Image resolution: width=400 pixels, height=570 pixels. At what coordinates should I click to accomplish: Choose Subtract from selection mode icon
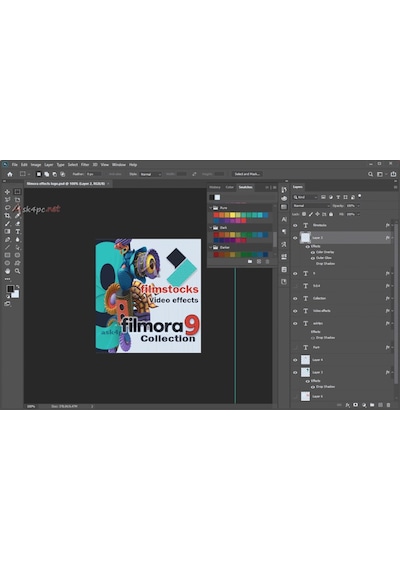coord(55,174)
